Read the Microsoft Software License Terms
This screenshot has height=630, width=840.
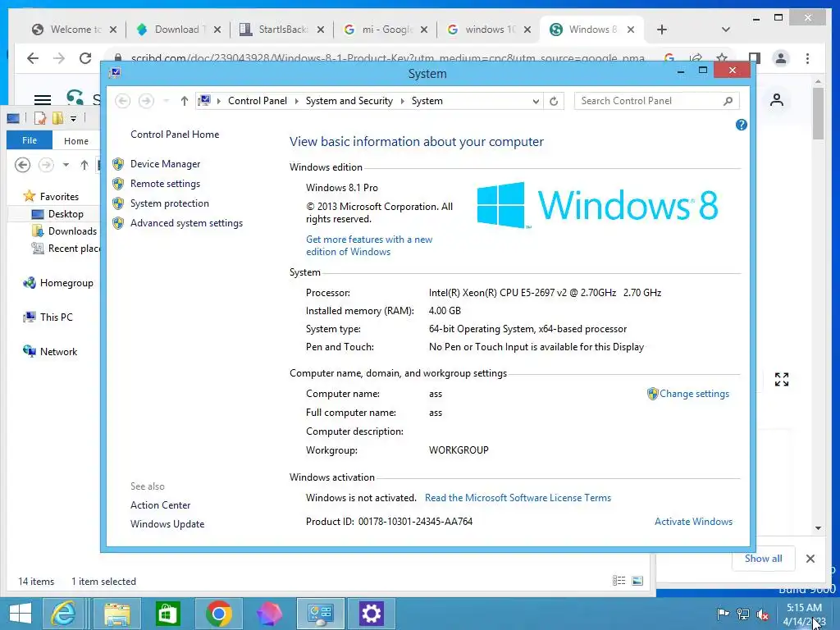(x=518, y=498)
